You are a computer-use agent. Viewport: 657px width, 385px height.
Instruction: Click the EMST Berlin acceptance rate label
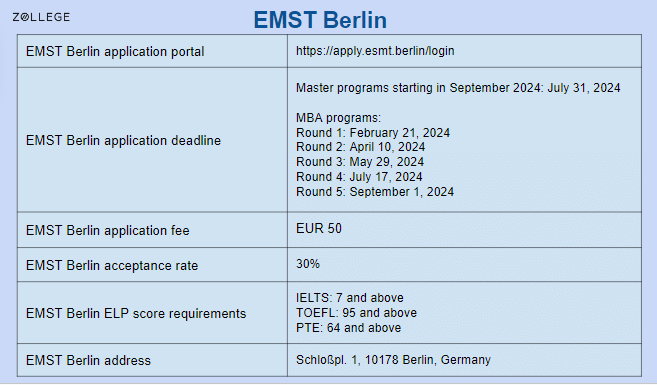point(112,266)
